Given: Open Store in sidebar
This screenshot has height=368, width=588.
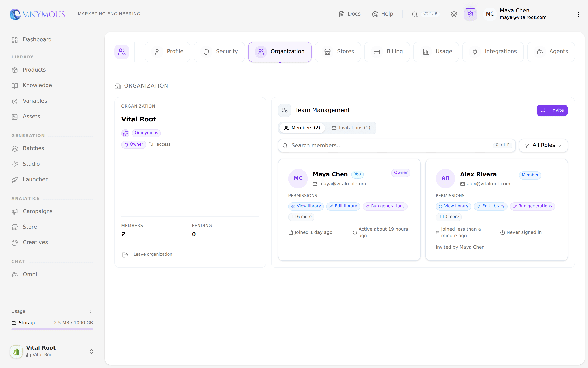Looking at the screenshot, I should click(52, 227).
